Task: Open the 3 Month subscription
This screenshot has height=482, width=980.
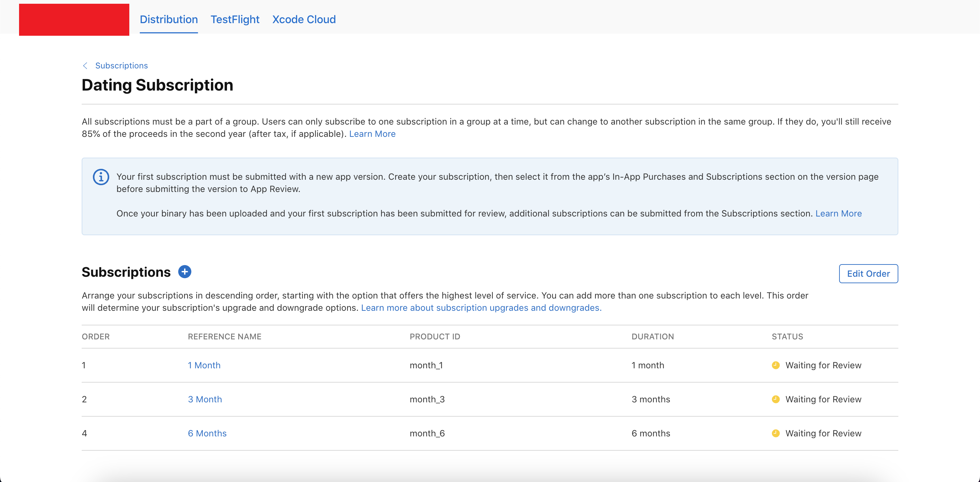Action: [205, 399]
